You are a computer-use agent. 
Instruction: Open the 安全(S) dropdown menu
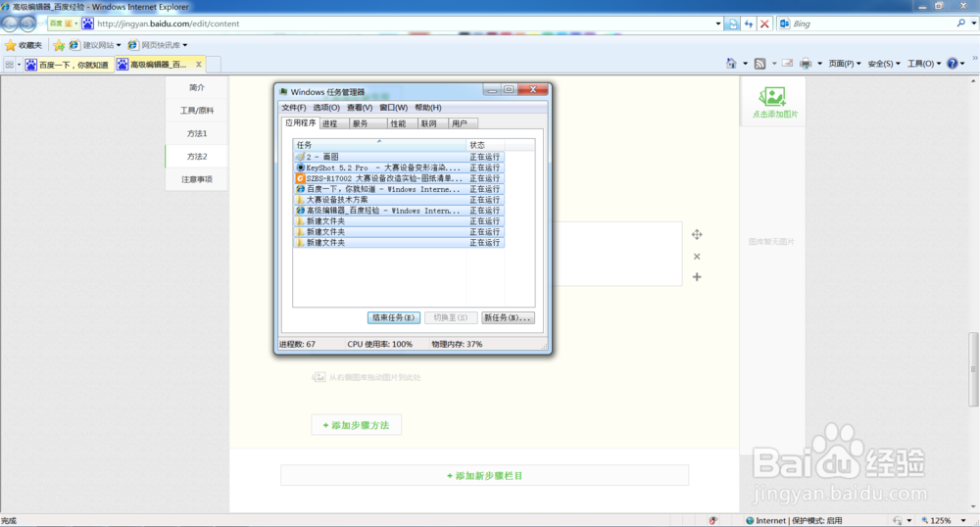coord(884,64)
